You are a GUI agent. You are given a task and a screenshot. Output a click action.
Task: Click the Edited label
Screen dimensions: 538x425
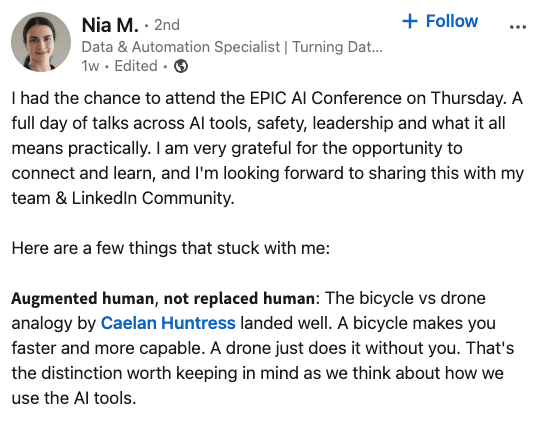tap(136, 66)
